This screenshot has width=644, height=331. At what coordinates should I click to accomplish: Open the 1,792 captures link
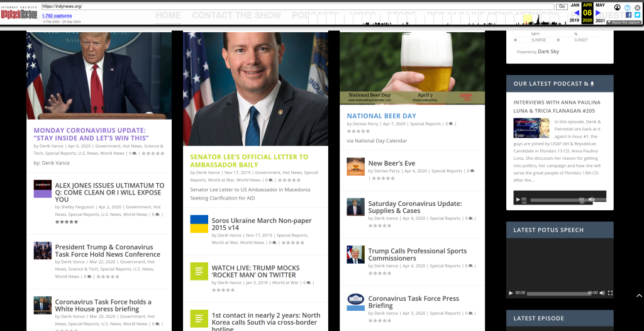(57, 16)
